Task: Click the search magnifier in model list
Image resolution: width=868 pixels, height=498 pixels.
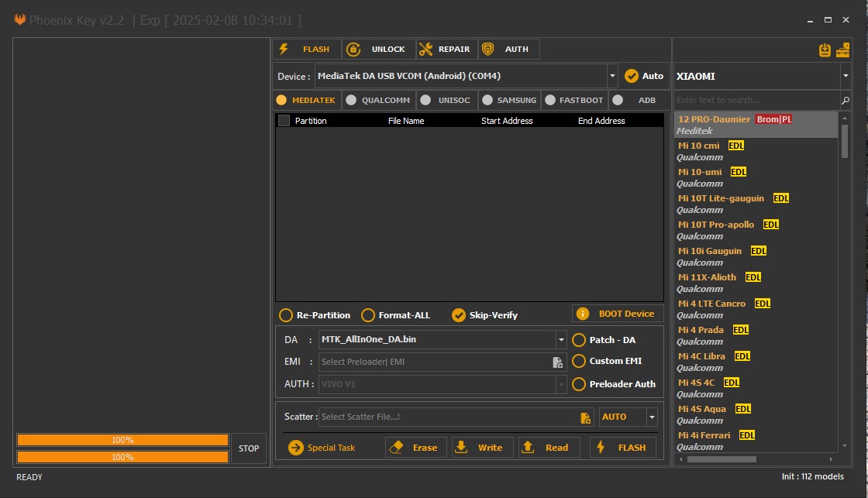Action: click(x=845, y=101)
